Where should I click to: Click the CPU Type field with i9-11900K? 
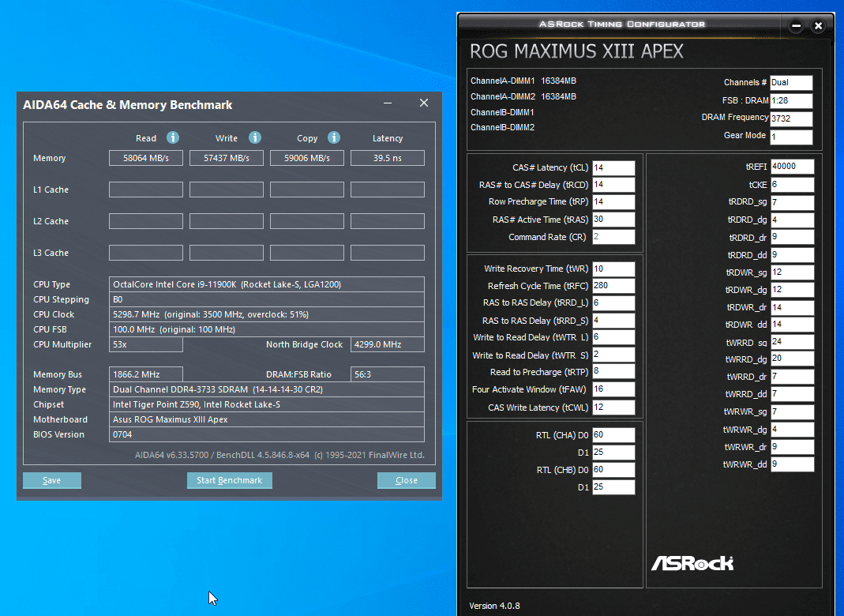click(x=266, y=284)
